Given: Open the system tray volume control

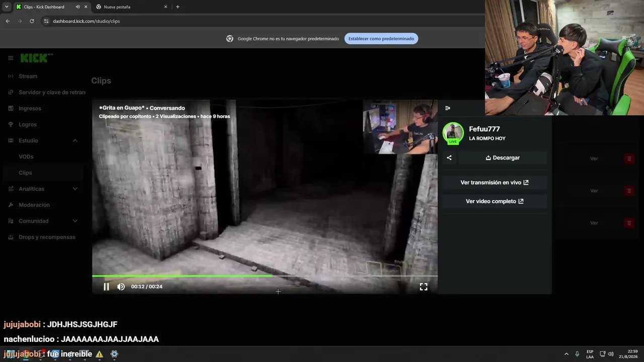Looking at the screenshot, I should click(611, 354).
